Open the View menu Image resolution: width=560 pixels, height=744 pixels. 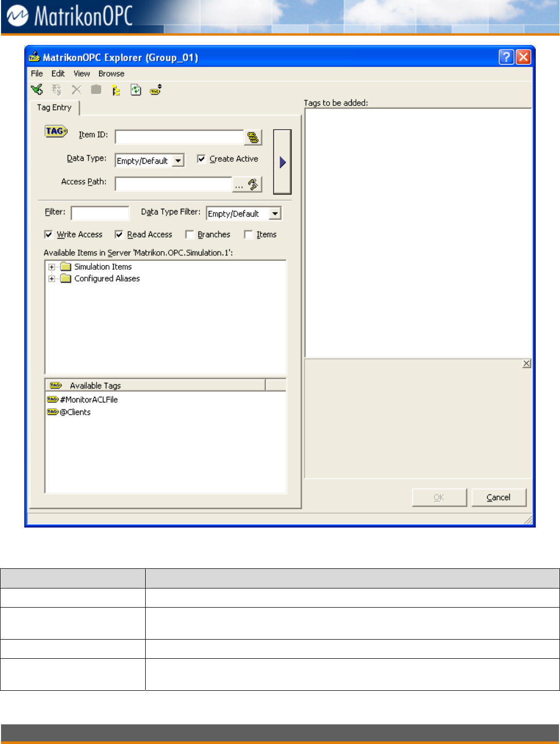pos(82,73)
